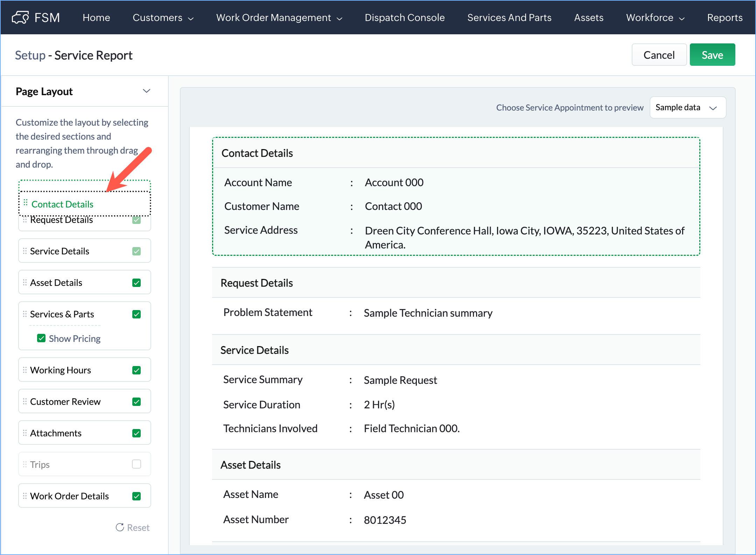756x555 pixels.
Task: Collapse the Page Layout panel chevron
Action: click(x=146, y=91)
